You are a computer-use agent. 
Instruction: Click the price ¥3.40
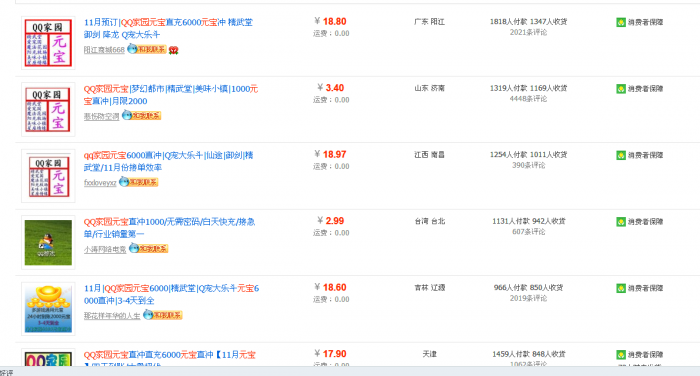331,88
